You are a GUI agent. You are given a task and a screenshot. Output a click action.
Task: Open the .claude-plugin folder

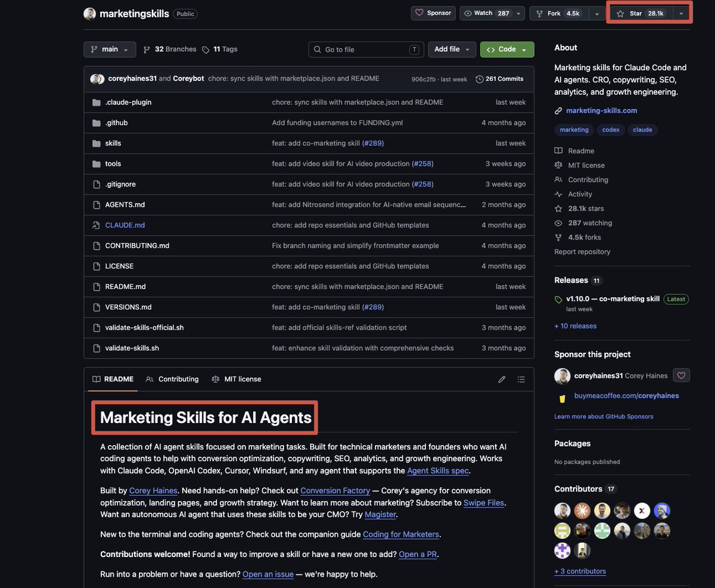(128, 102)
